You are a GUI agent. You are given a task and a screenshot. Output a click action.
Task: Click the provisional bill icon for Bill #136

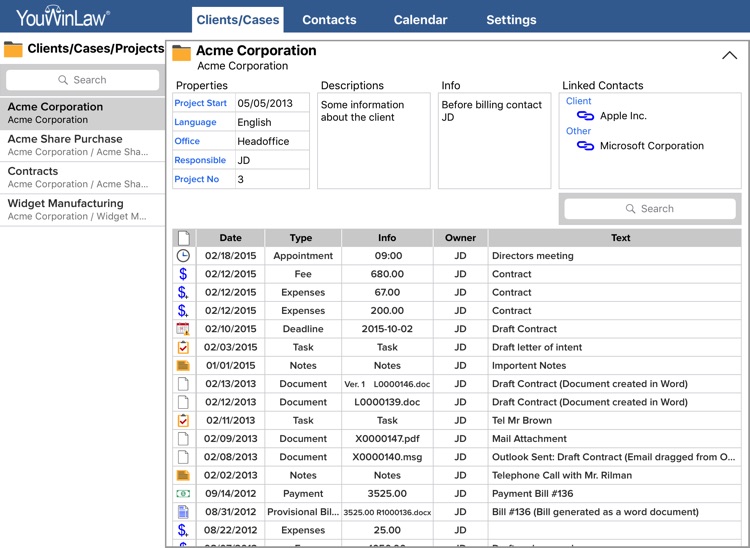183,512
